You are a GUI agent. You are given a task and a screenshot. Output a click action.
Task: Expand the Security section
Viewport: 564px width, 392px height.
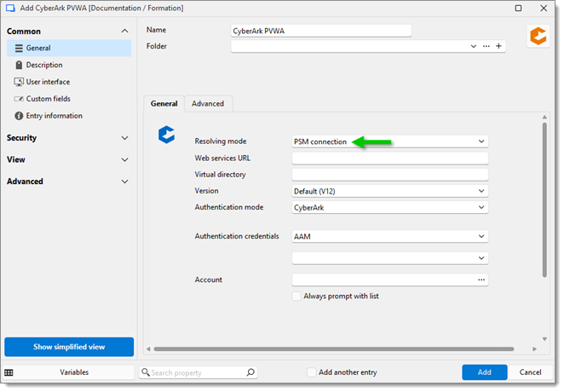tap(125, 138)
